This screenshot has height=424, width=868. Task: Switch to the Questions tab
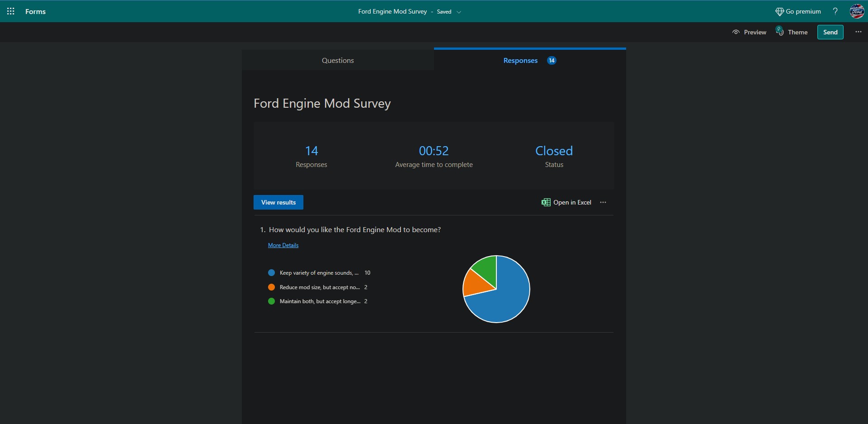click(x=338, y=60)
